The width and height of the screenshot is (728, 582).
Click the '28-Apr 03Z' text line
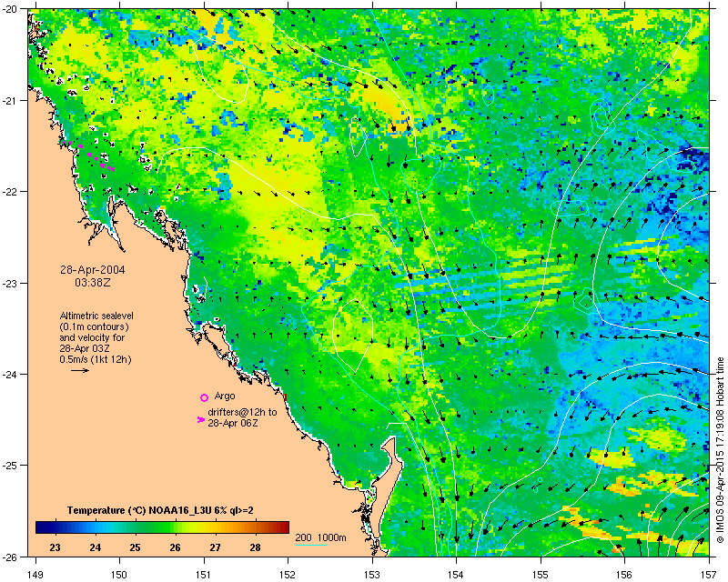coord(85,348)
